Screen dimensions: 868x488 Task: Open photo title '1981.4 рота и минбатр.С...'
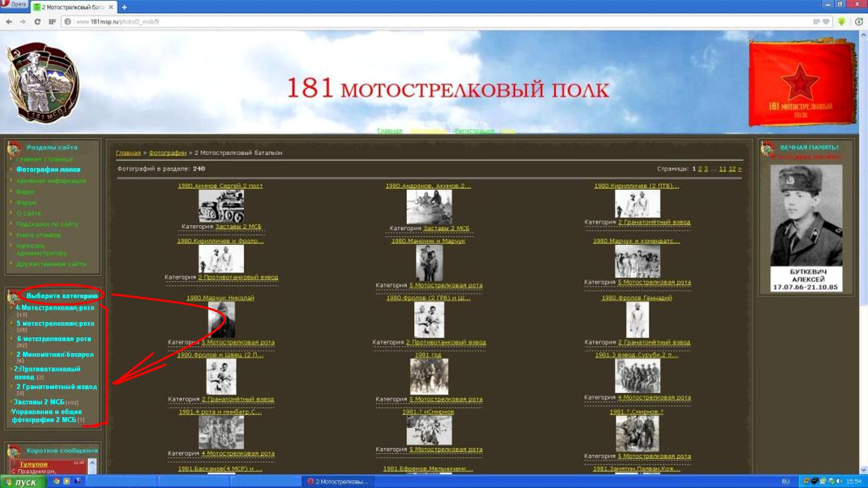(x=220, y=412)
